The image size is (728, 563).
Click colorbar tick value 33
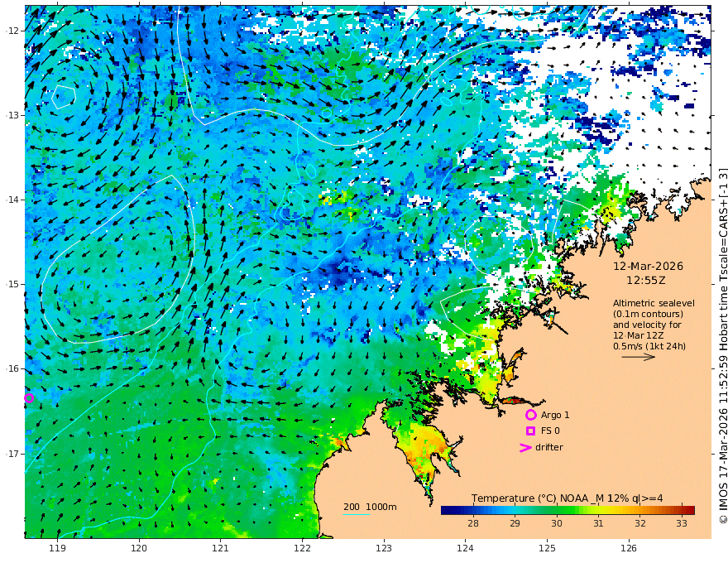pos(682,523)
